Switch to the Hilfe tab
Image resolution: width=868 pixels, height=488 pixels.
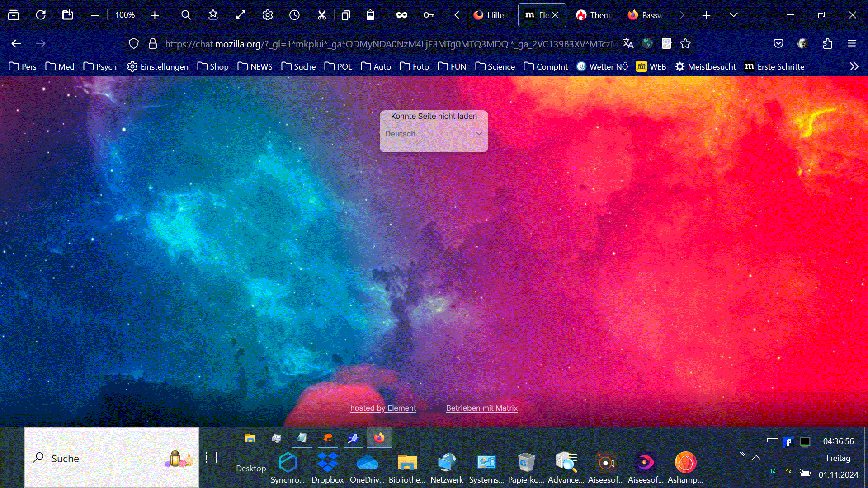(x=490, y=15)
